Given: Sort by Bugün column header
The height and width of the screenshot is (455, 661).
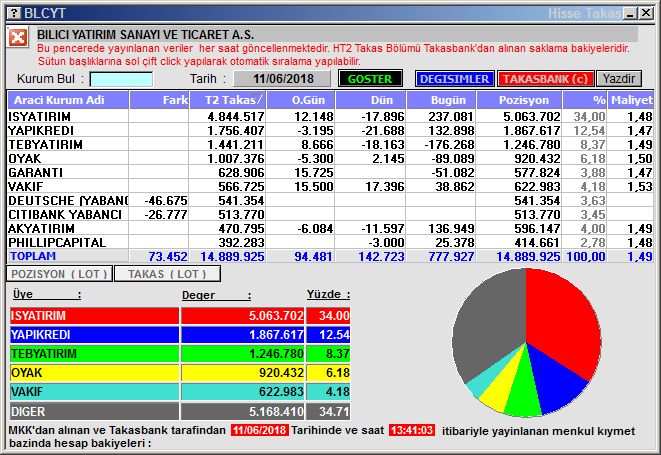Looking at the screenshot, I should pyautogui.click(x=441, y=100).
